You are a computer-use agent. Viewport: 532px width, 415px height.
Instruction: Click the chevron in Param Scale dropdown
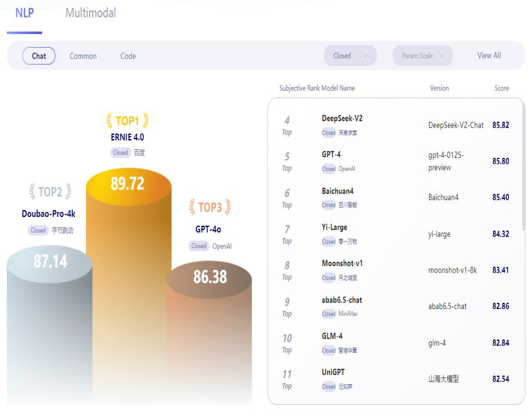442,56
